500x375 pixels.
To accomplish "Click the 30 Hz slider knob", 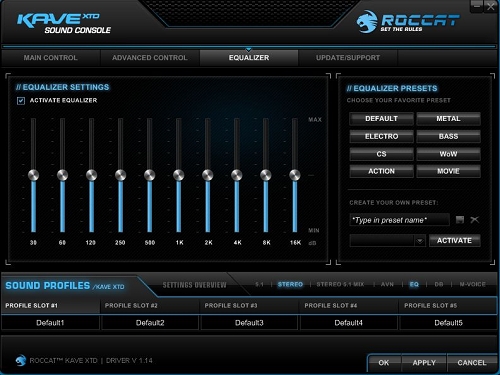I will click(33, 175).
